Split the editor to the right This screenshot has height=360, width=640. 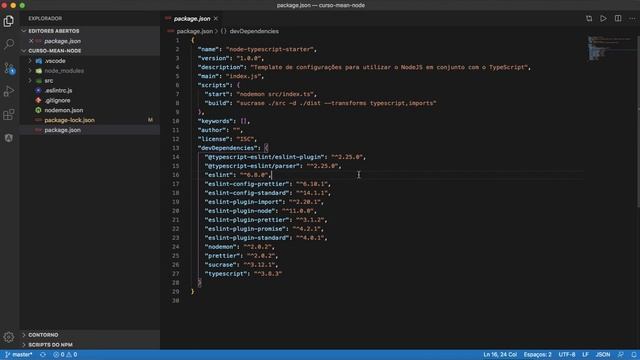pyautogui.click(x=618, y=19)
